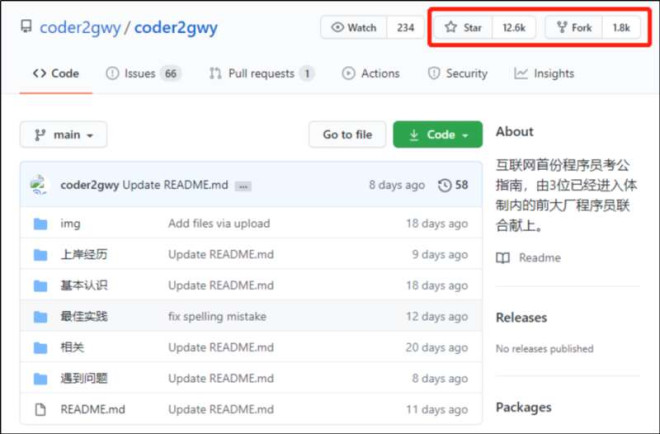This screenshot has width=660, height=434.
Task: Click the 9 days ago timestamp
Action: tap(440, 255)
